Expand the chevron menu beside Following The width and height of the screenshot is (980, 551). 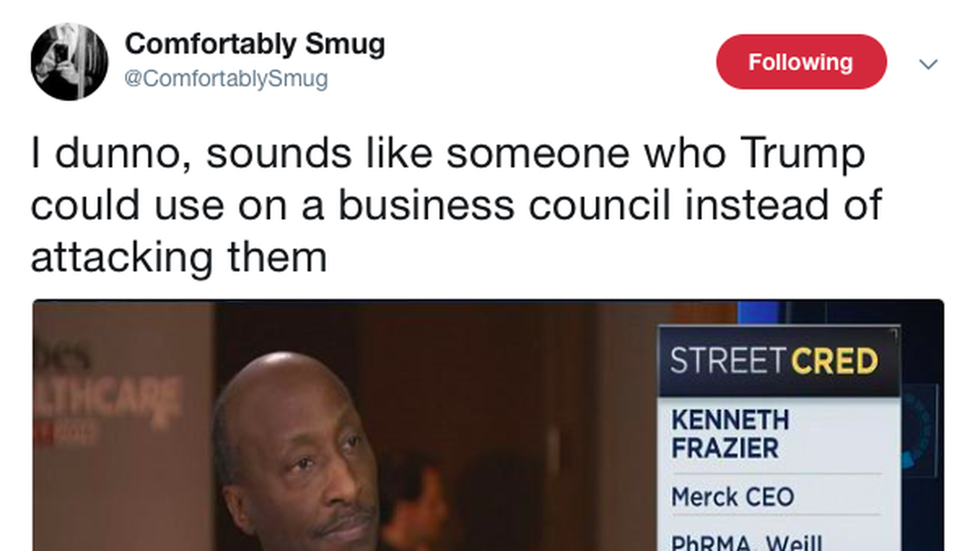[x=928, y=64]
